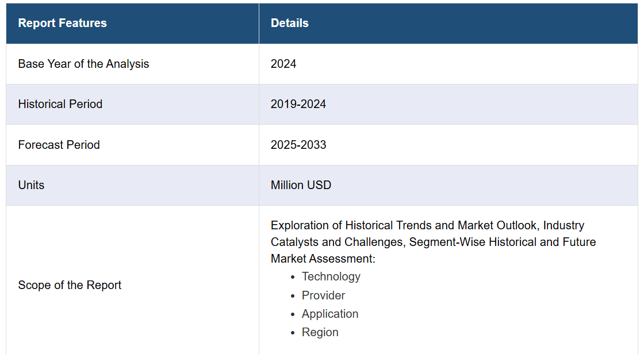The width and height of the screenshot is (644, 354).
Task: Select the 'Units' row label
Action: [x=31, y=185]
